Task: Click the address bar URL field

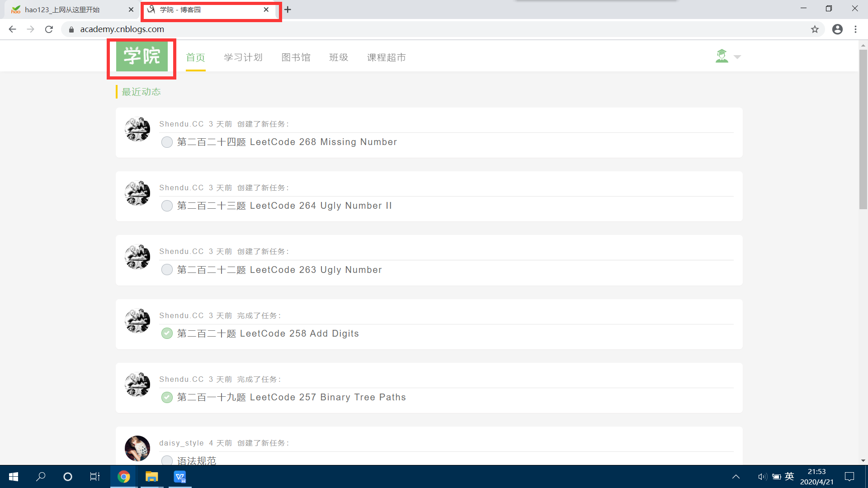Action: click(407, 29)
